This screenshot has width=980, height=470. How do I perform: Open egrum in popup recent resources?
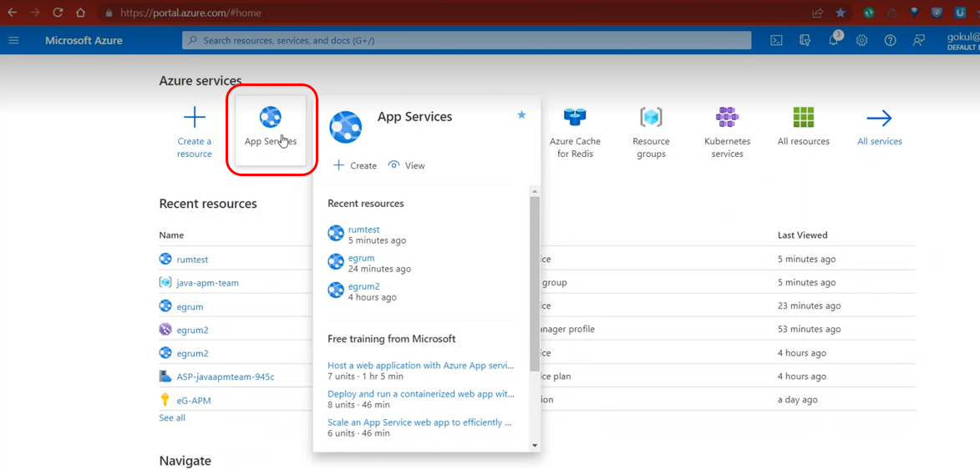pyautogui.click(x=361, y=258)
